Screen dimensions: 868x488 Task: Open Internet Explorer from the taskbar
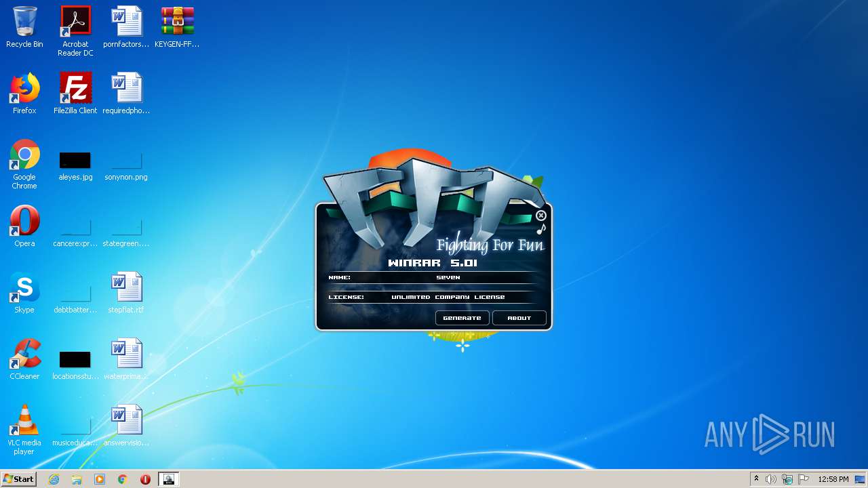pyautogui.click(x=54, y=479)
